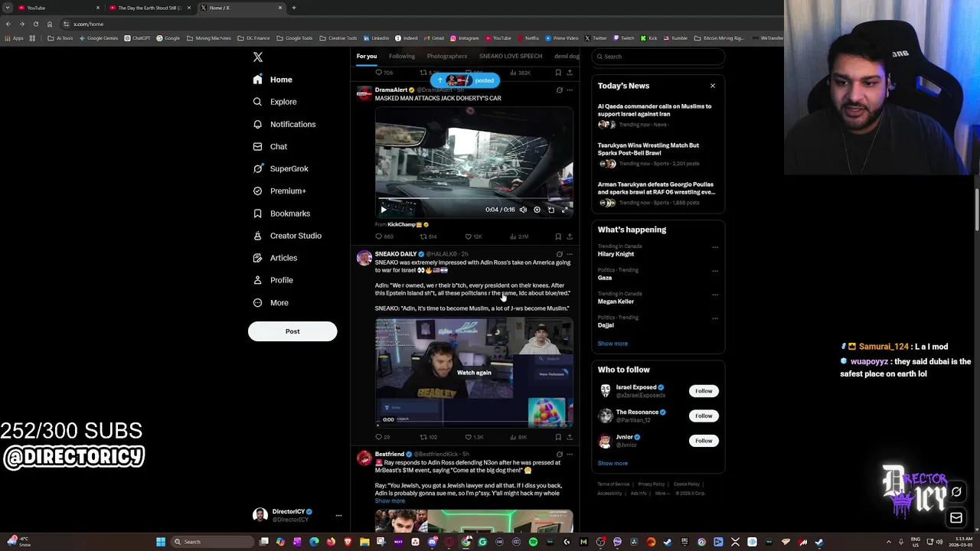980x551 pixels.
Task: Open Premium+ in the sidebar
Action: (279, 191)
